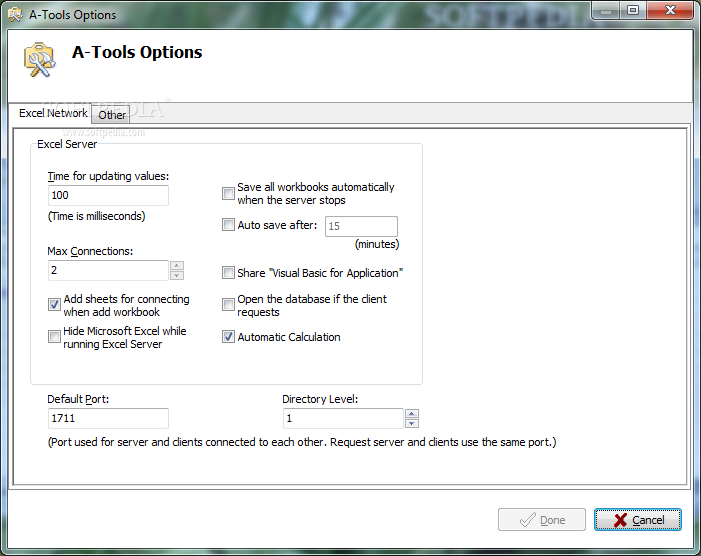
Task: Click the Done button
Action: (542, 520)
